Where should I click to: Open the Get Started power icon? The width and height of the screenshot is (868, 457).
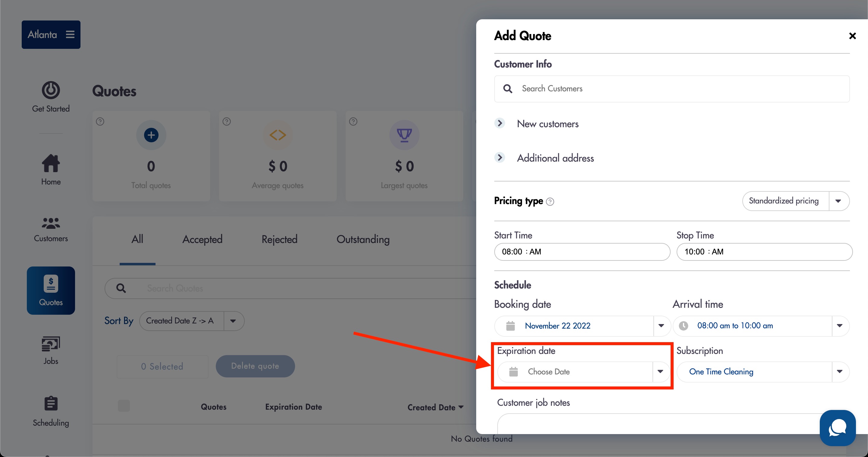[x=51, y=90]
